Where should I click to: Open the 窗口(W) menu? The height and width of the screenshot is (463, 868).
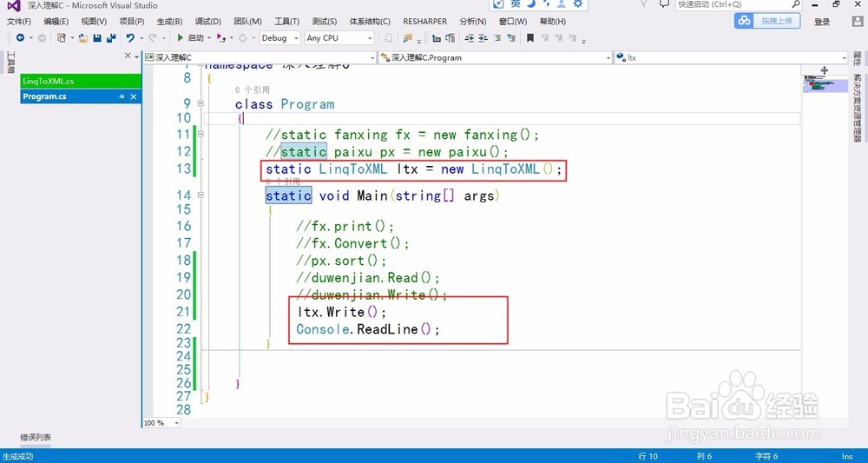pos(513,22)
